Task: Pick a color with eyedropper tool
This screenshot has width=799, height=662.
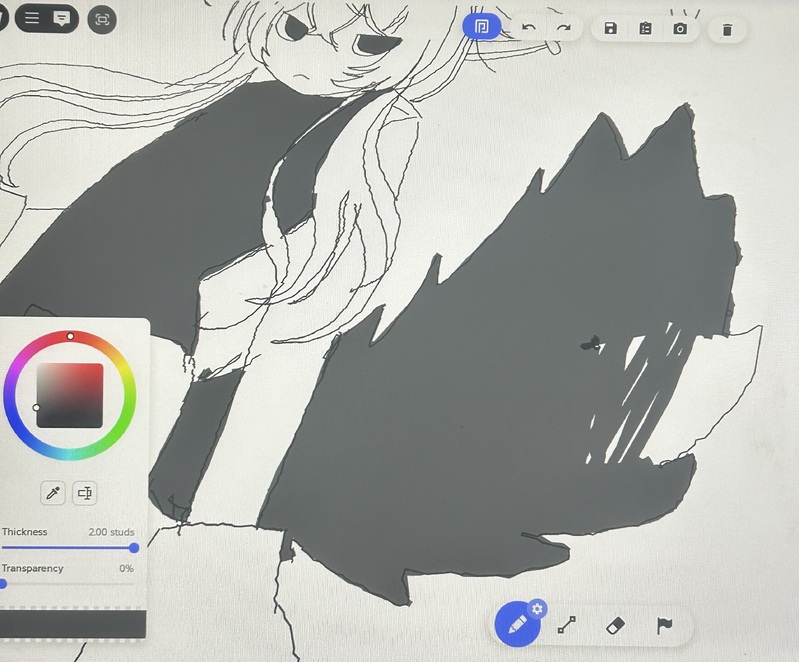Action: click(x=53, y=493)
